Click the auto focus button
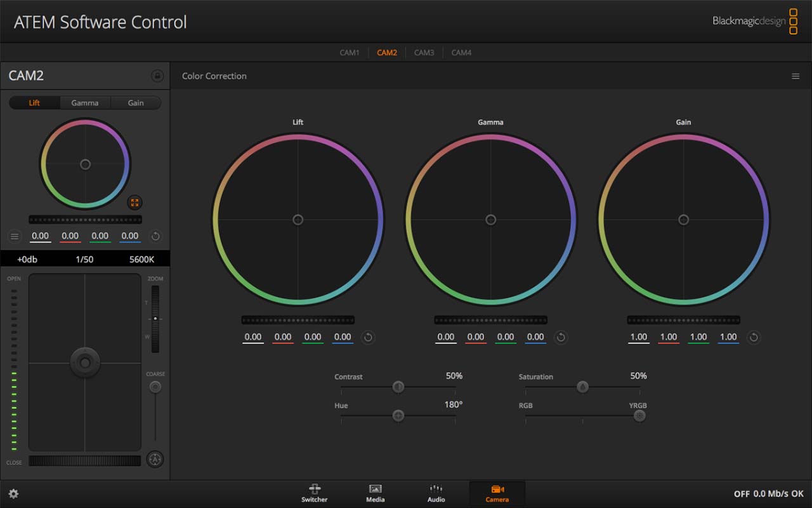This screenshot has width=812, height=508. tap(155, 459)
